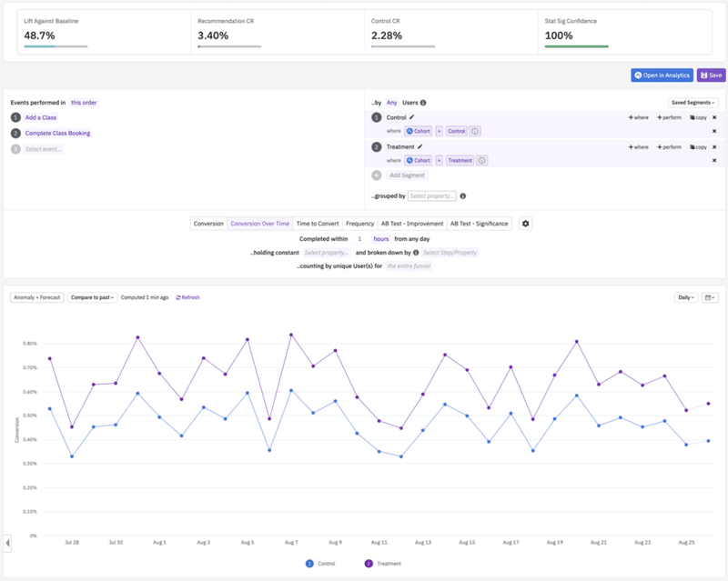Click the Open in Analytics button
The width and height of the screenshot is (728, 581).
pyautogui.click(x=662, y=75)
